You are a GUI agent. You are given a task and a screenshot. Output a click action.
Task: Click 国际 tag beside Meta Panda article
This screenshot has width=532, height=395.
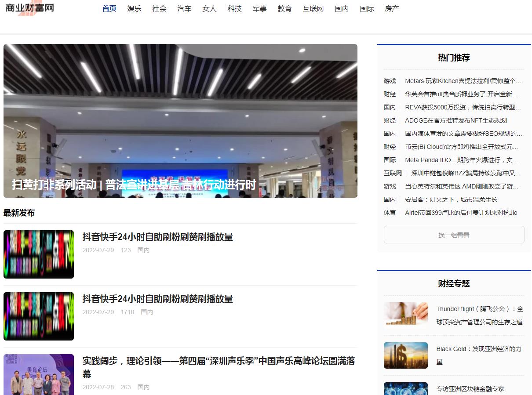tap(390, 160)
